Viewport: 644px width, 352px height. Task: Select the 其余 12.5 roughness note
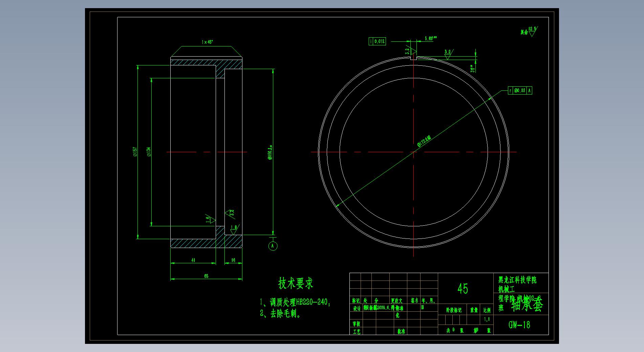click(529, 32)
